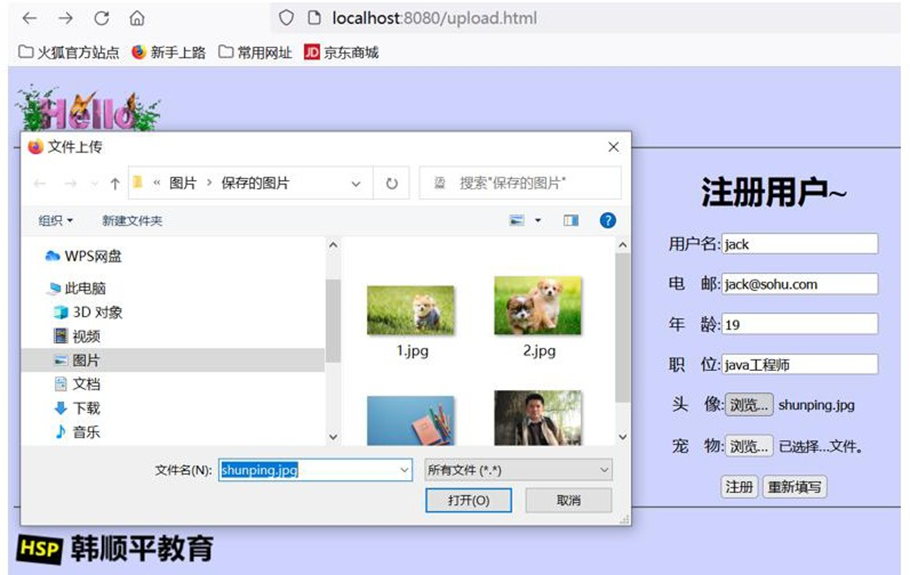Click the page info icon by URL

[x=314, y=18]
